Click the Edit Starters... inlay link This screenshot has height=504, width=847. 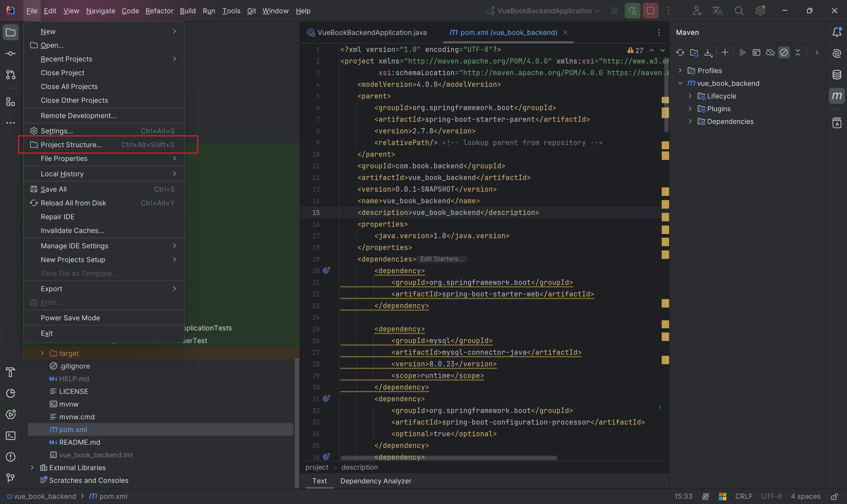(x=441, y=259)
